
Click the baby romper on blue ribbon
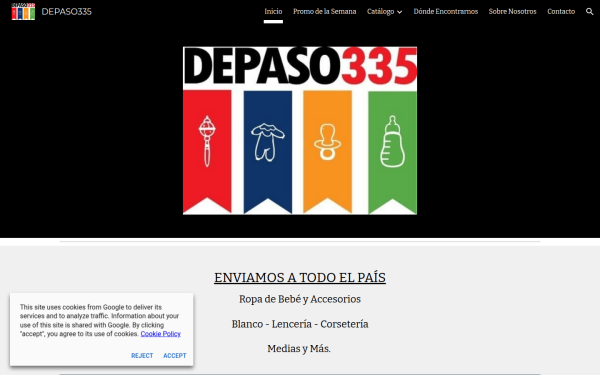(267, 142)
